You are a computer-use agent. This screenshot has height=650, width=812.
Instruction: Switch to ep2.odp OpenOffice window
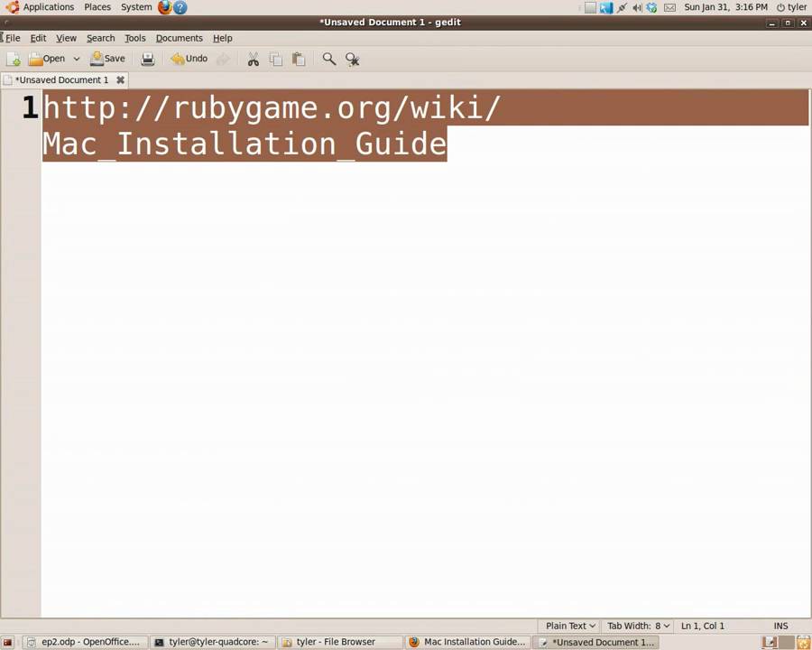tap(86, 642)
